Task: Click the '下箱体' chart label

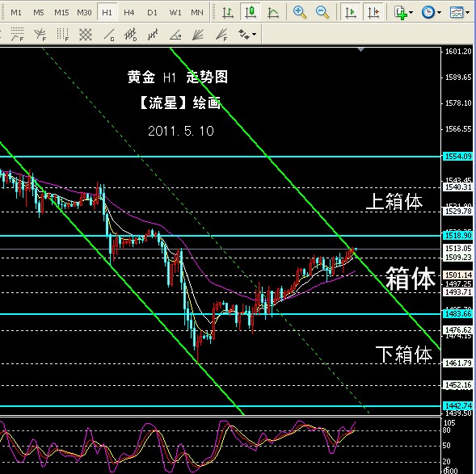Action: click(x=404, y=354)
